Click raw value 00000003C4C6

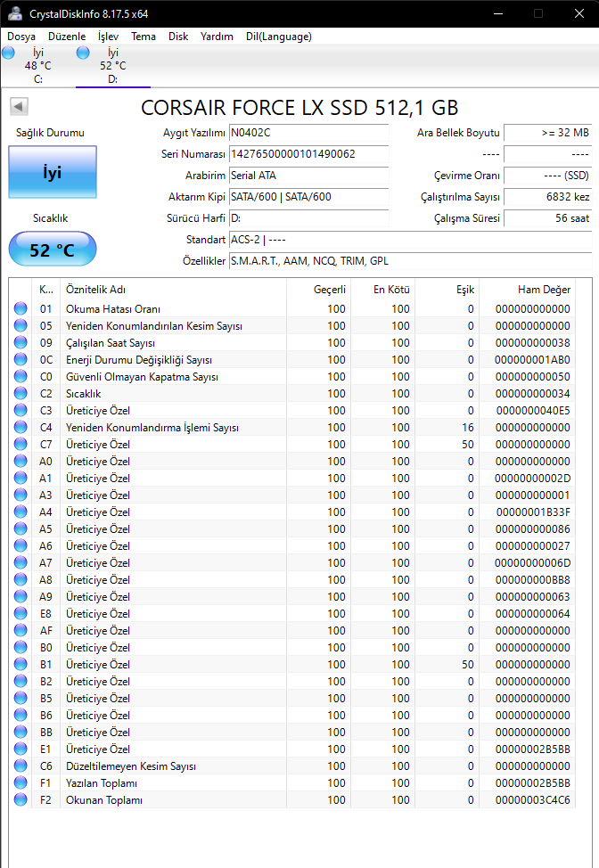click(x=532, y=800)
